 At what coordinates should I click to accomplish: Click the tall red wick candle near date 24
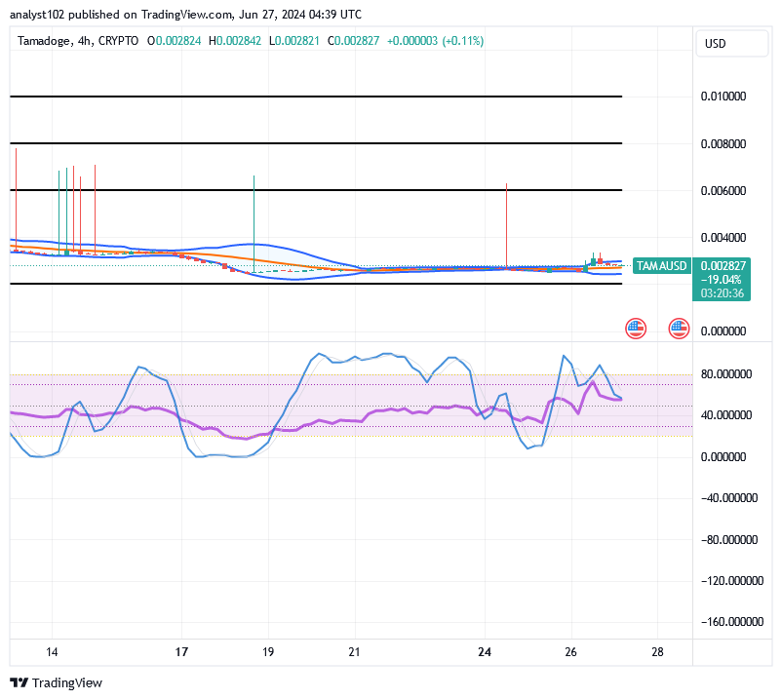tap(506, 226)
